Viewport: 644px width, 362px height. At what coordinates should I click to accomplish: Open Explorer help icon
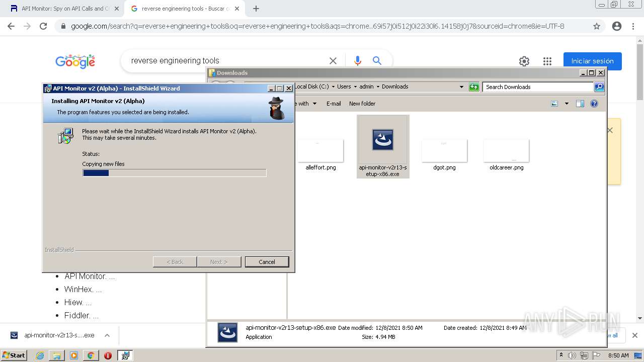(x=594, y=104)
